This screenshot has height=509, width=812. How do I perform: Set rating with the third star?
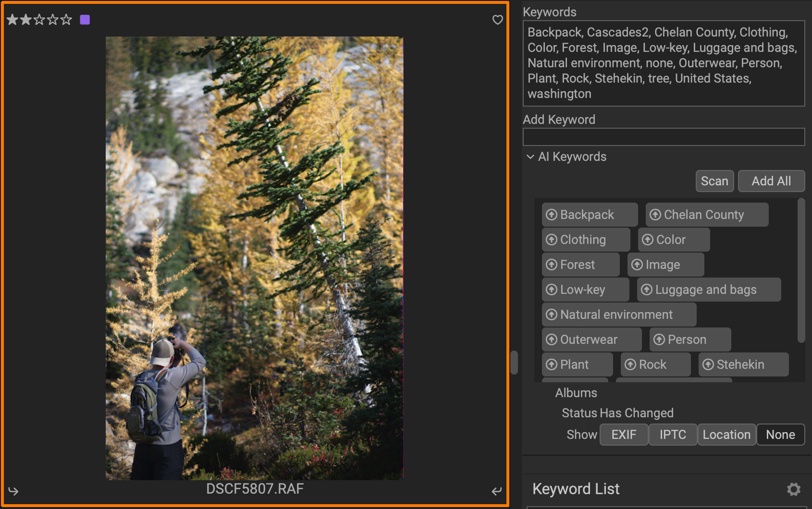point(39,20)
